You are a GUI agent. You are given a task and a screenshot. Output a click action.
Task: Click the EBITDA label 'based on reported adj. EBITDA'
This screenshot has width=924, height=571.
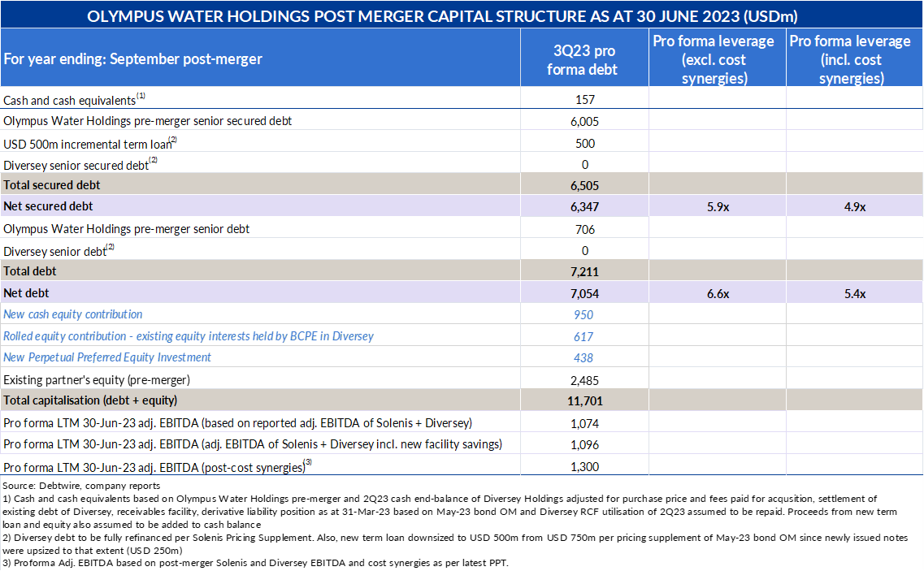click(237, 423)
